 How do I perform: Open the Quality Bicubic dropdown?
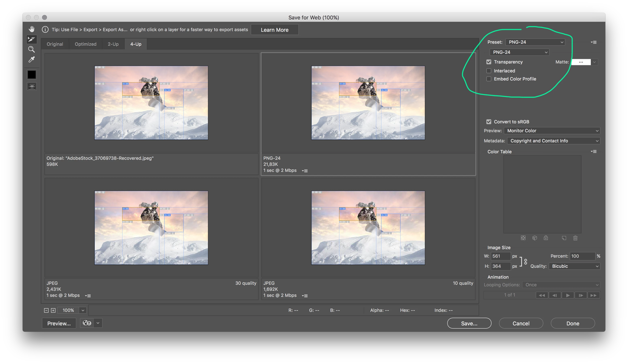click(x=574, y=266)
